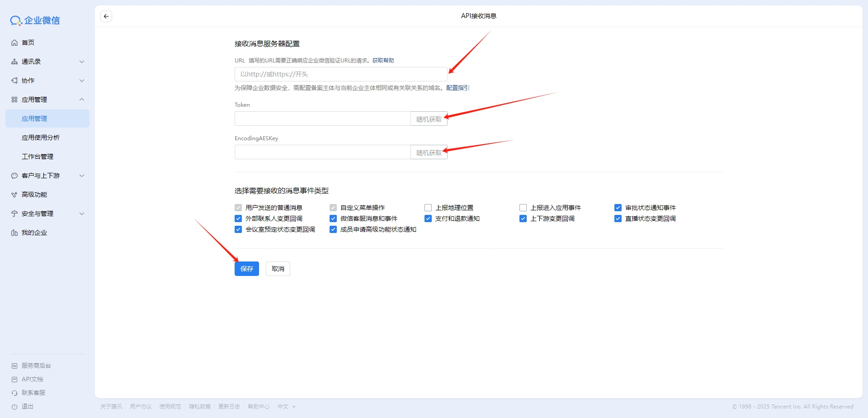Expand the 通讯录 sidebar section

[82, 62]
